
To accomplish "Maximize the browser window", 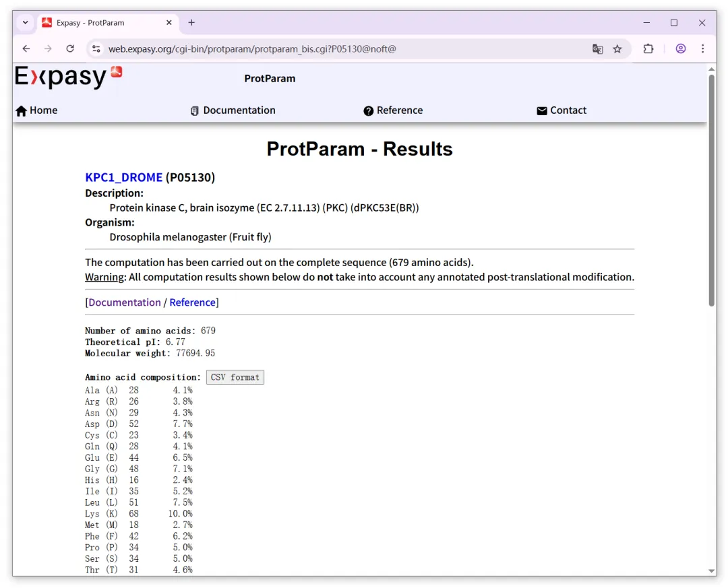I will [674, 22].
